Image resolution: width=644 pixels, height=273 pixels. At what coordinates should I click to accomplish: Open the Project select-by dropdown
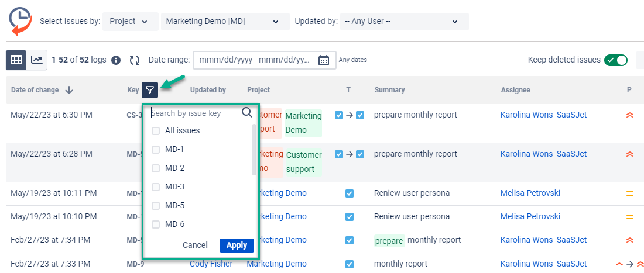tap(130, 21)
